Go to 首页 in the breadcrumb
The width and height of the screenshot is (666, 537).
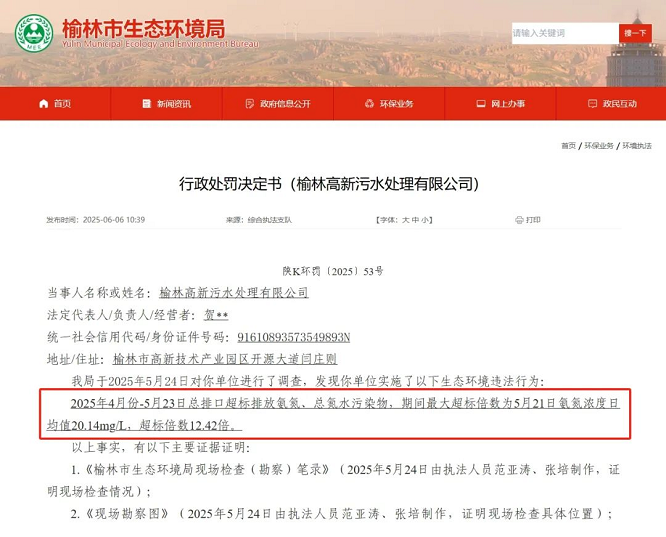568,146
